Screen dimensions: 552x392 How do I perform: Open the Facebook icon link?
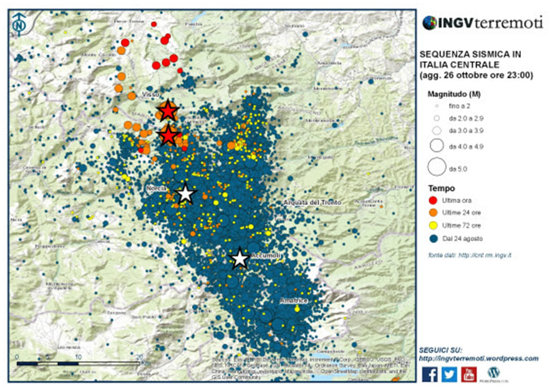[430, 374]
